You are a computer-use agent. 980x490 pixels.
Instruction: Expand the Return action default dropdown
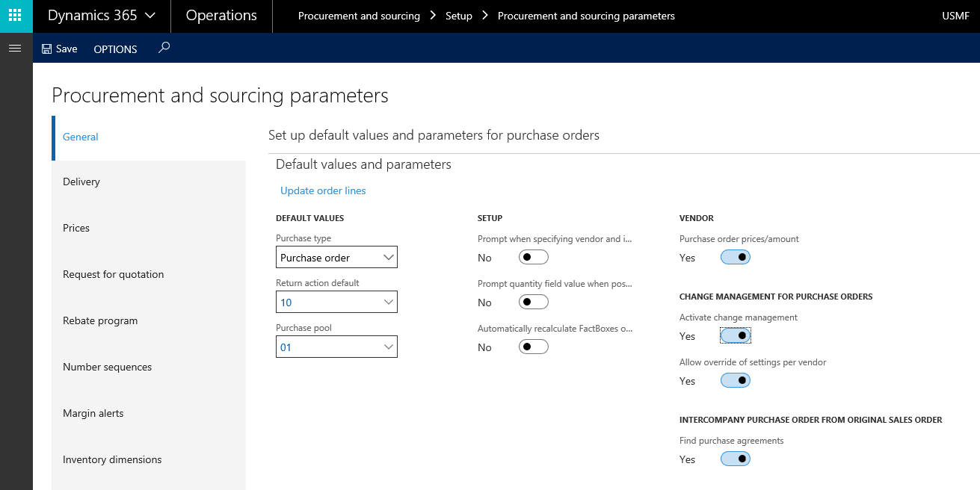[388, 302]
